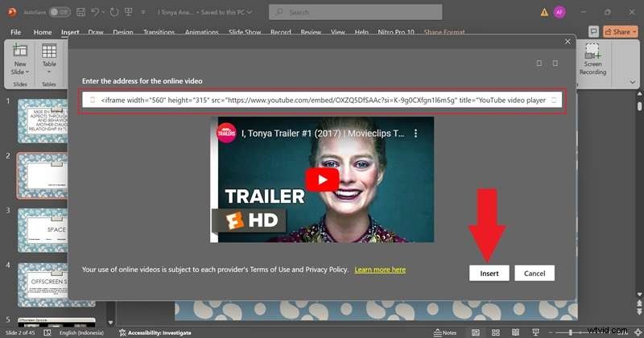Open the Record ribbon tab

tap(280, 32)
